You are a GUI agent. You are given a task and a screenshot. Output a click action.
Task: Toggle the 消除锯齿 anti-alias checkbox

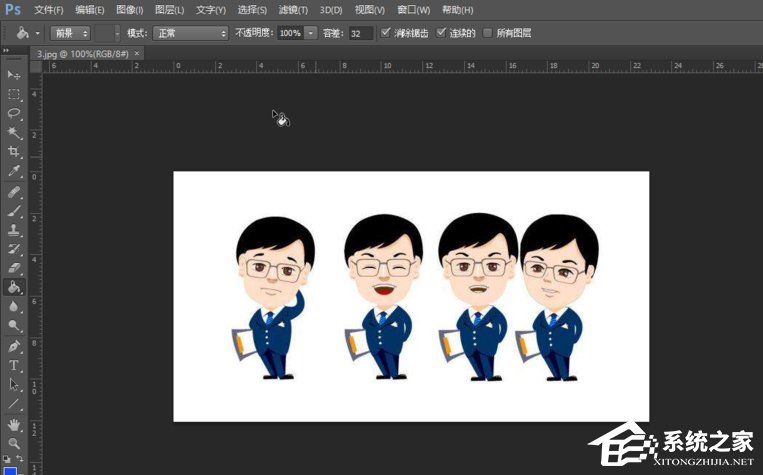(x=386, y=33)
